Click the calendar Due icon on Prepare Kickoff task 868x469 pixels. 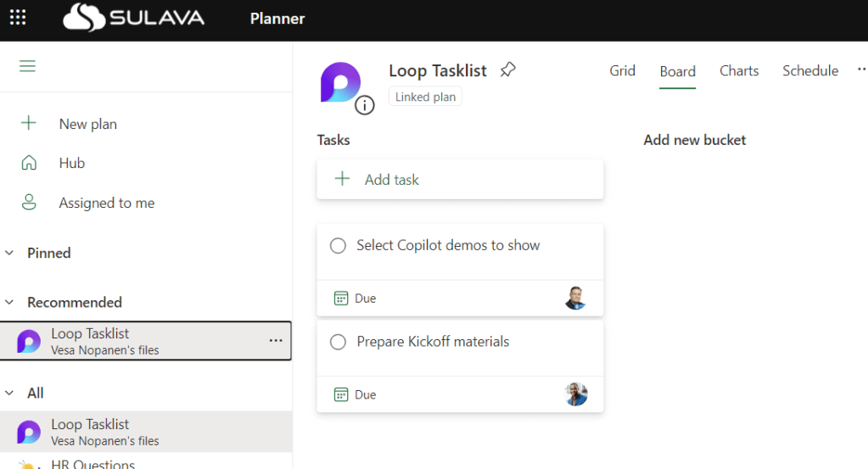(x=341, y=394)
